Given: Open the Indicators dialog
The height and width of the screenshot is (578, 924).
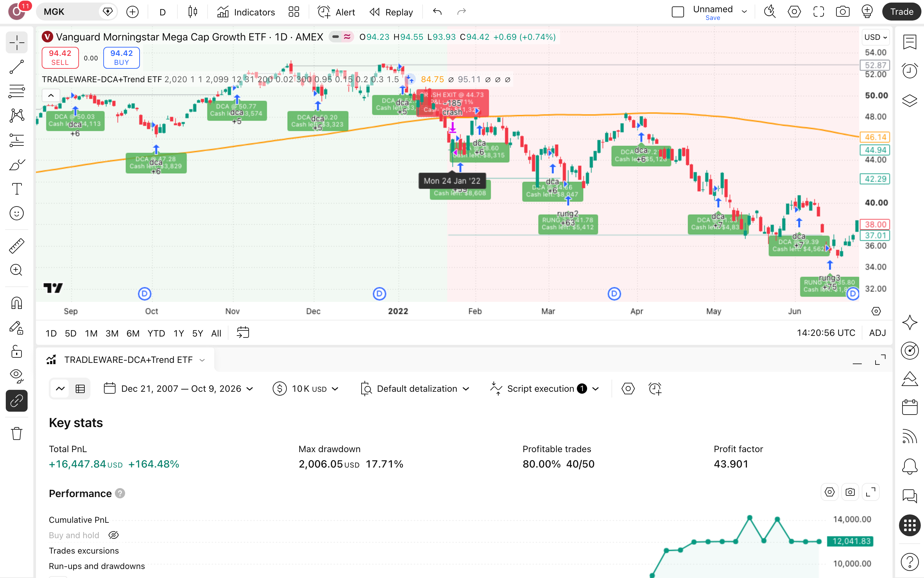Looking at the screenshot, I should (x=246, y=12).
